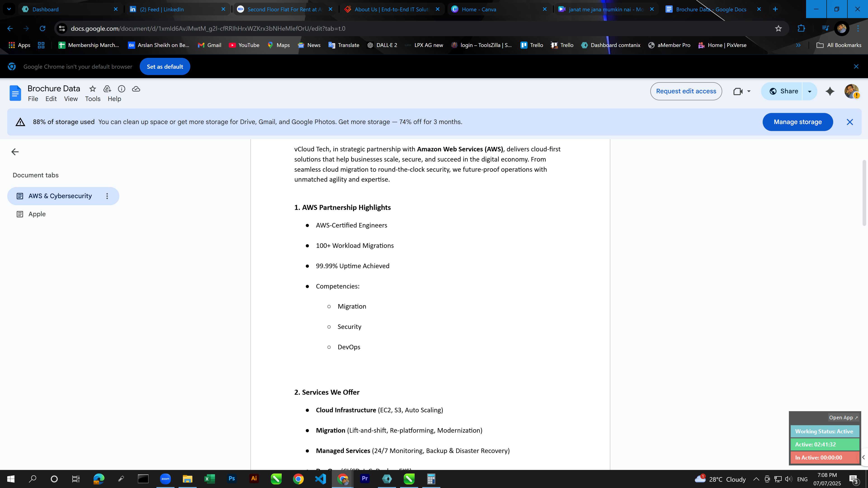Check the cloud save status icon

coord(136,89)
